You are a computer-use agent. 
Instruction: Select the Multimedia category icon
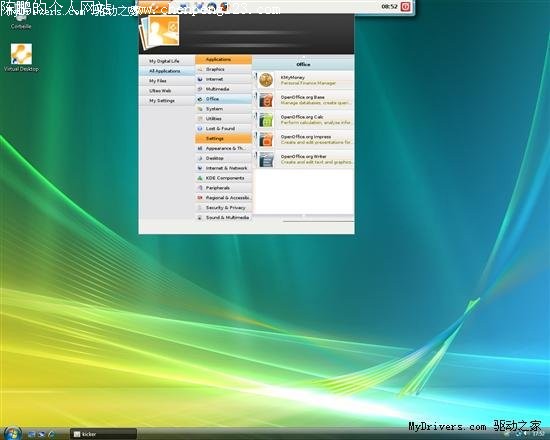200,89
